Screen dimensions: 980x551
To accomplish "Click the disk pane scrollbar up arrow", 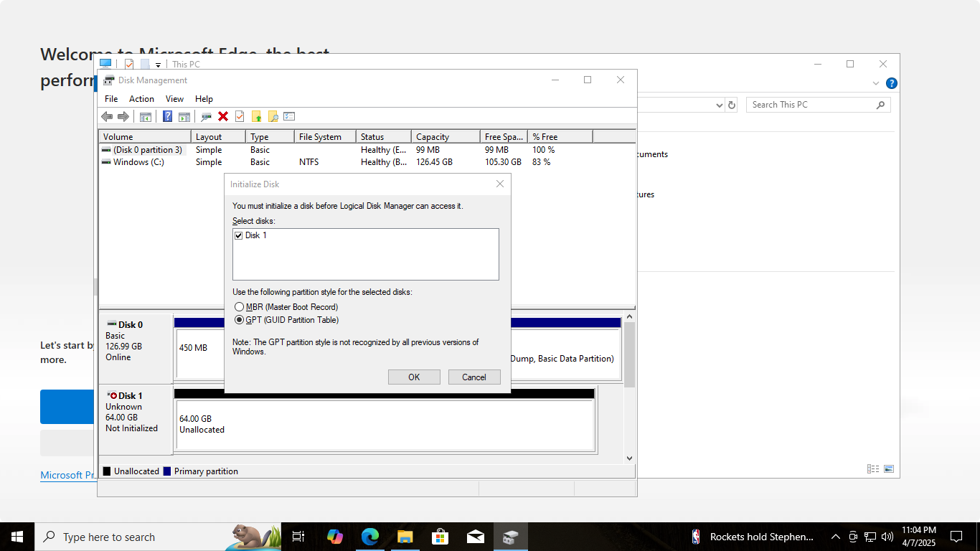I will click(x=629, y=316).
